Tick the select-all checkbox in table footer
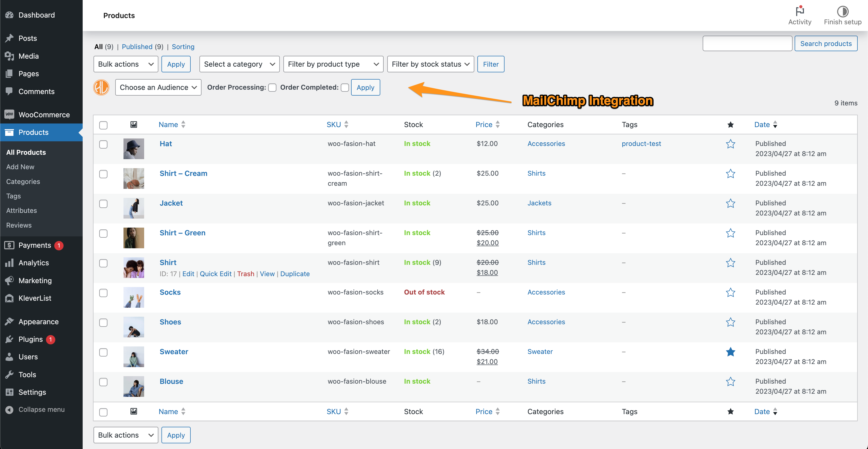Viewport: 868px width, 449px height. click(x=103, y=412)
